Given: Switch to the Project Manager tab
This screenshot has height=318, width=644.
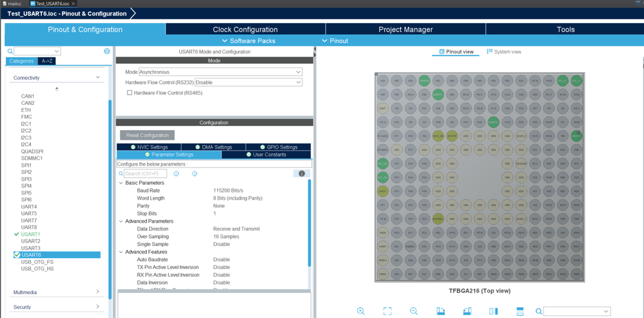Looking at the screenshot, I should pos(405,30).
